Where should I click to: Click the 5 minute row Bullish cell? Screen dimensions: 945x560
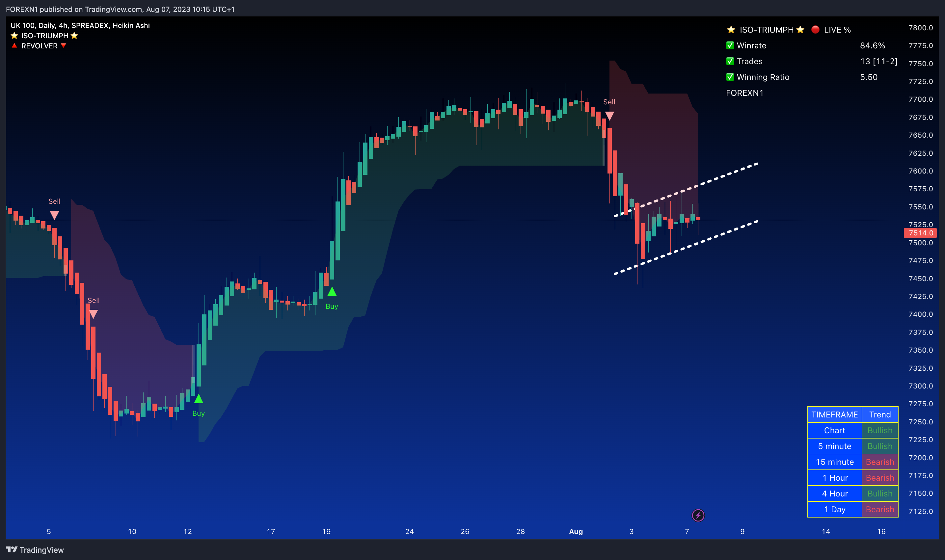pyautogui.click(x=880, y=446)
